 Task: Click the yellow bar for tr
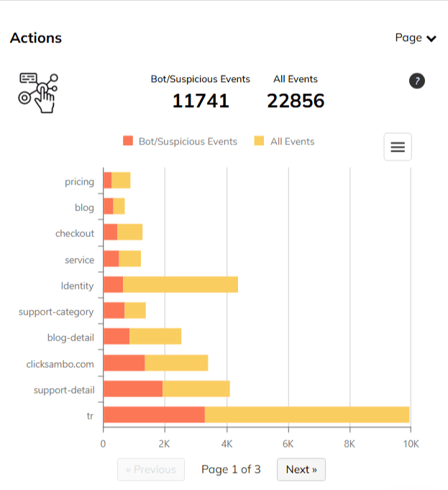(x=307, y=415)
